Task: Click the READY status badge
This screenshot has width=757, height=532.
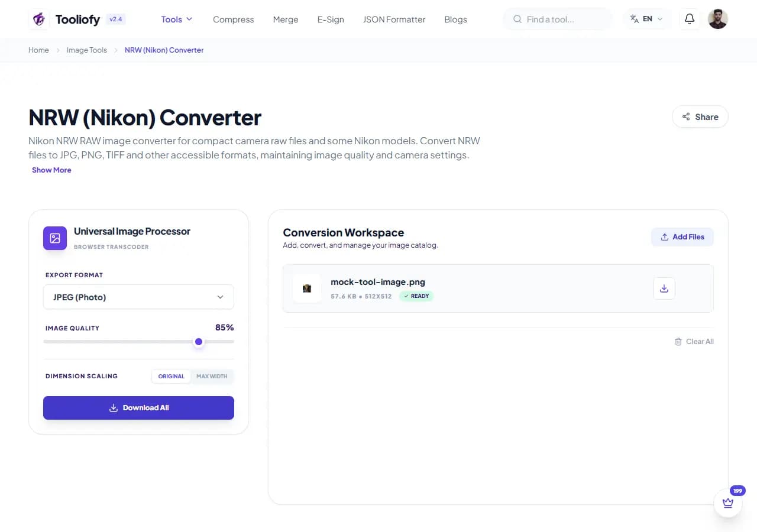Action: pyautogui.click(x=416, y=296)
